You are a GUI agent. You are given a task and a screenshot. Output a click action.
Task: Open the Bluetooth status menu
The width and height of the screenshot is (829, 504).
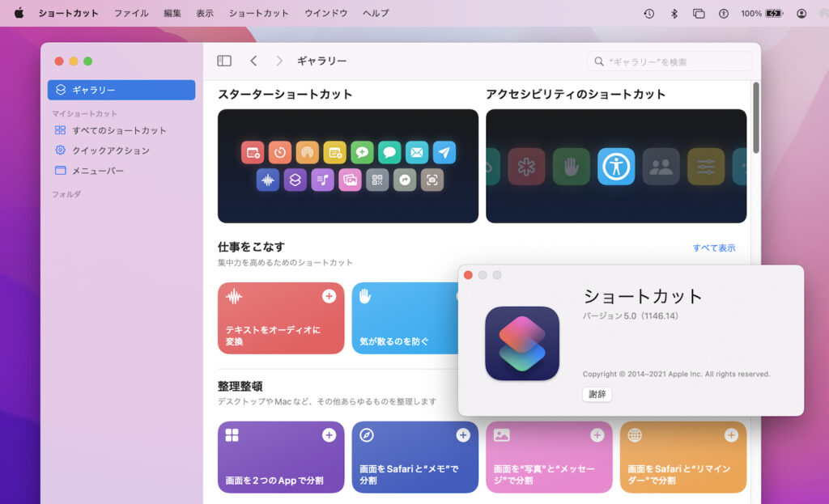[x=674, y=13]
